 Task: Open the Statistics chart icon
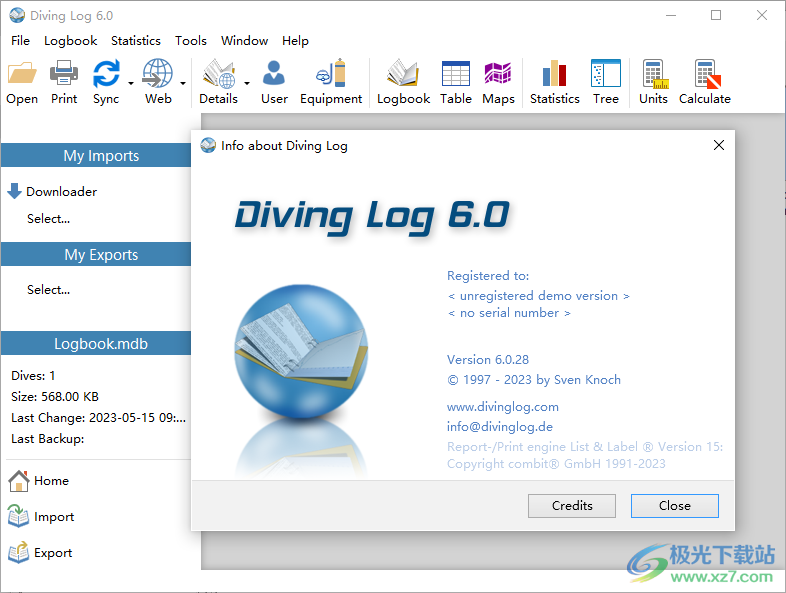(554, 73)
